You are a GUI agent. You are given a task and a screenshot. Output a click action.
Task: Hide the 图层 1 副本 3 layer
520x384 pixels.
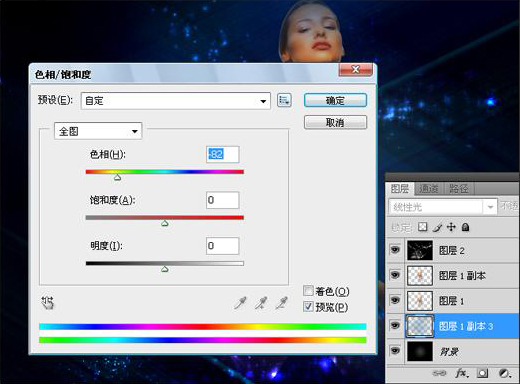pos(395,325)
